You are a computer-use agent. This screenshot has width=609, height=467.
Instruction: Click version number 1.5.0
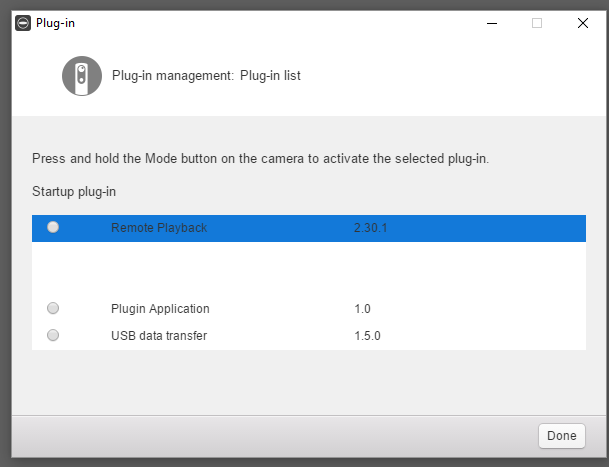(367, 336)
